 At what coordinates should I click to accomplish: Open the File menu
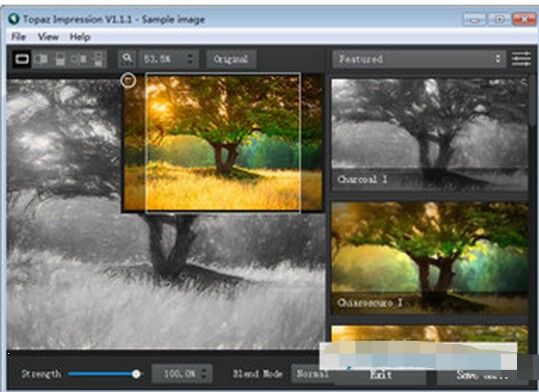[x=19, y=36]
